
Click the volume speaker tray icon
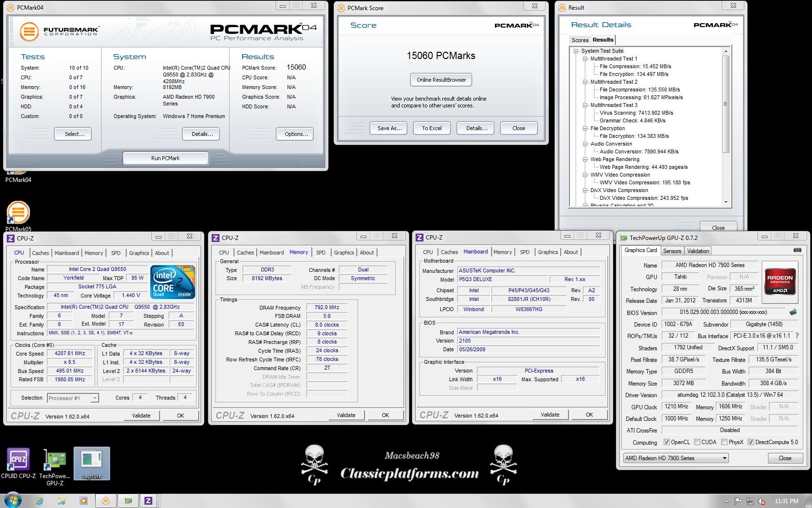(x=762, y=501)
